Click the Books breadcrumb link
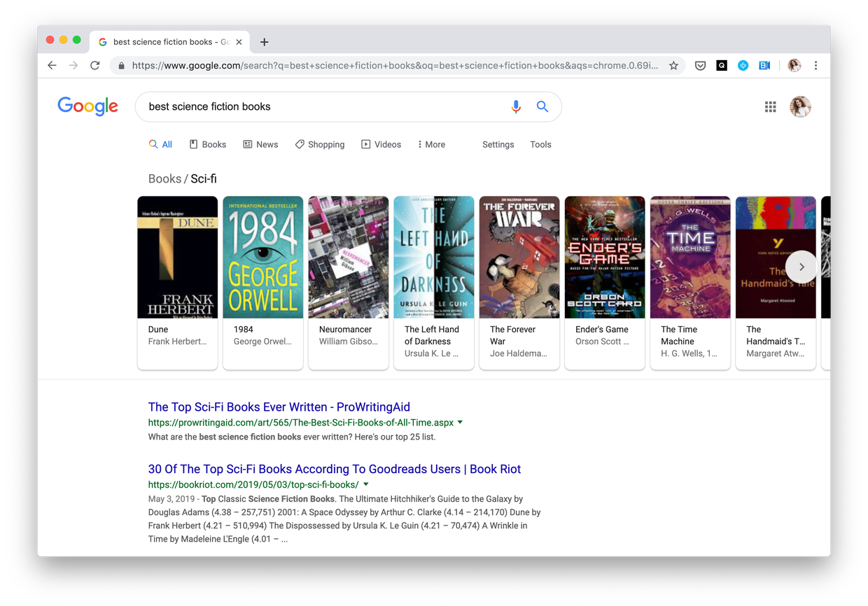This screenshot has width=868, height=606. pos(164,178)
